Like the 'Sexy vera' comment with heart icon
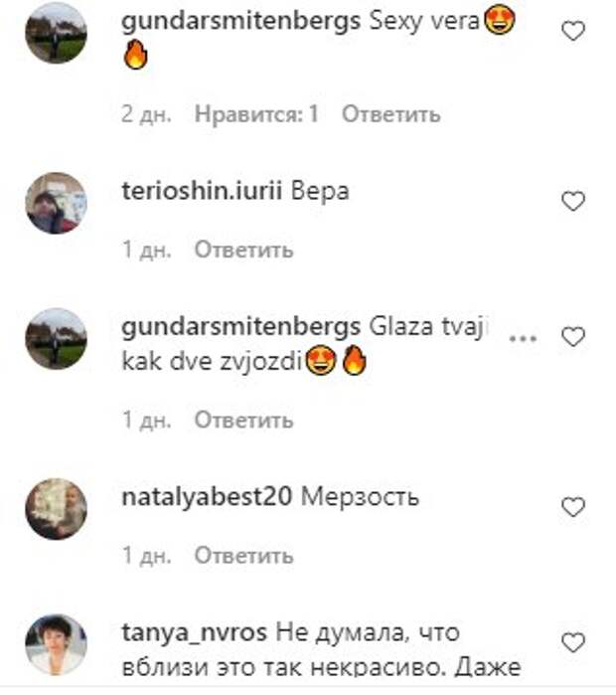616x695 pixels. [x=573, y=31]
